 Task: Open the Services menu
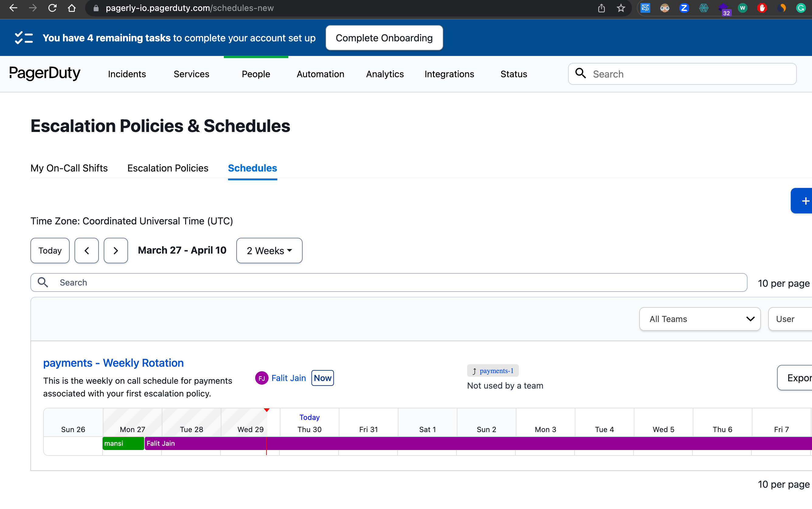click(192, 74)
